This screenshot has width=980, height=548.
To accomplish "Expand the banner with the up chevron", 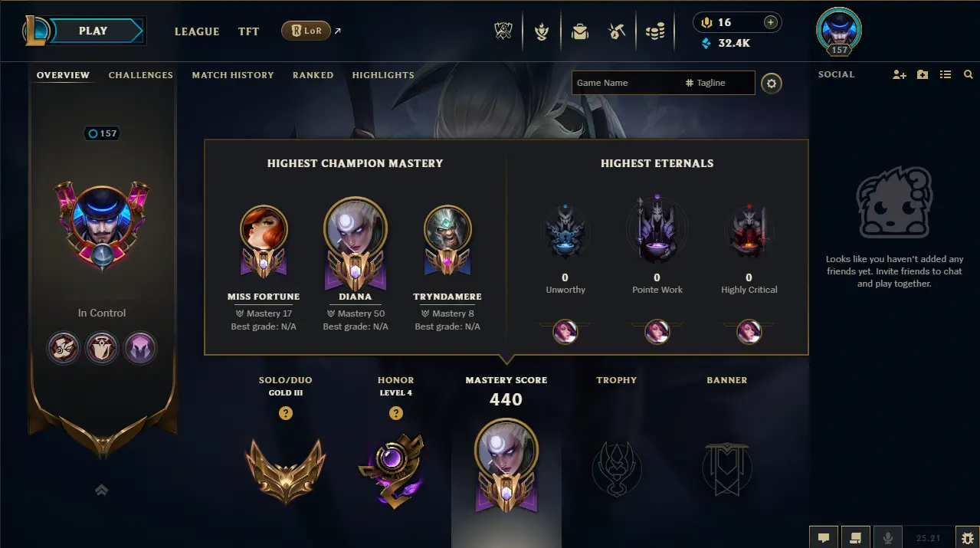I will pos(102,490).
